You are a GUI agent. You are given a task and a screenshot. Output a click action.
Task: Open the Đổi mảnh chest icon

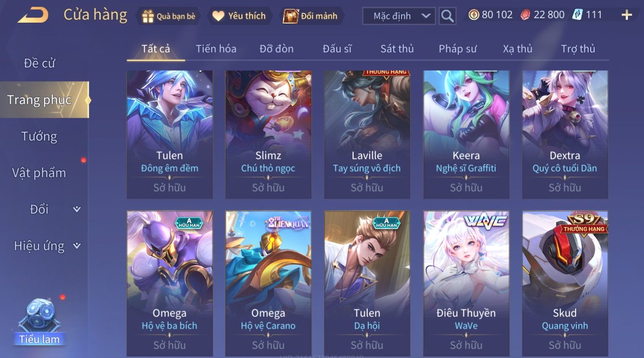[x=290, y=16]
